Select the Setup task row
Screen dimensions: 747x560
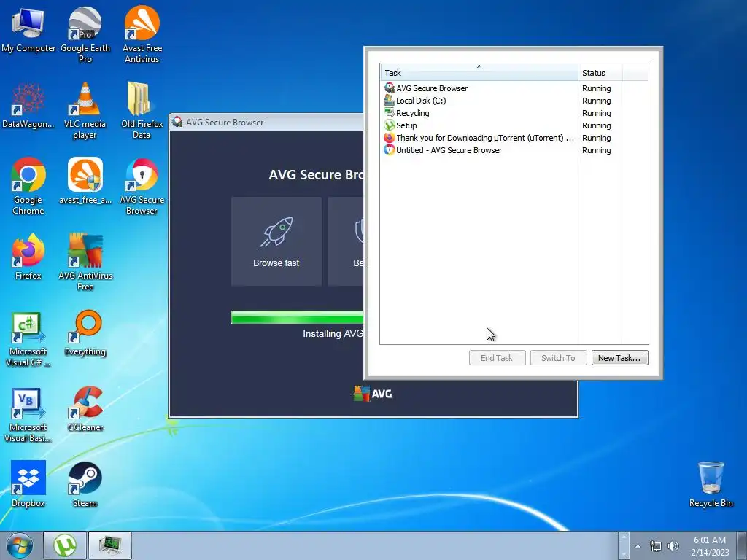click(x=514, y=125)
